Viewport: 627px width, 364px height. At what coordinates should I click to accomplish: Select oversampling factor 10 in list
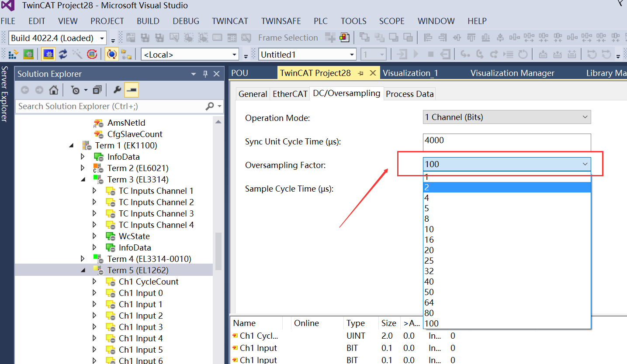[507, 229]
